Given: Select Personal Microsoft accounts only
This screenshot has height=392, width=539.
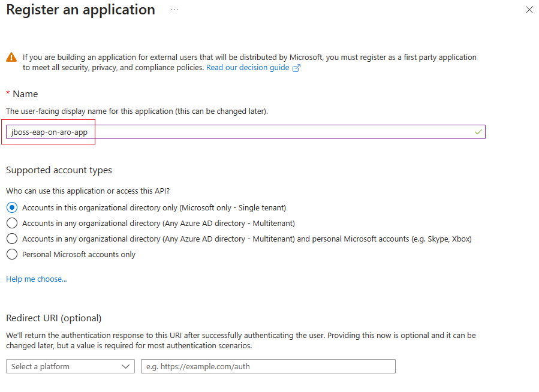Looking at the screenshot, I should click(11, 254).
